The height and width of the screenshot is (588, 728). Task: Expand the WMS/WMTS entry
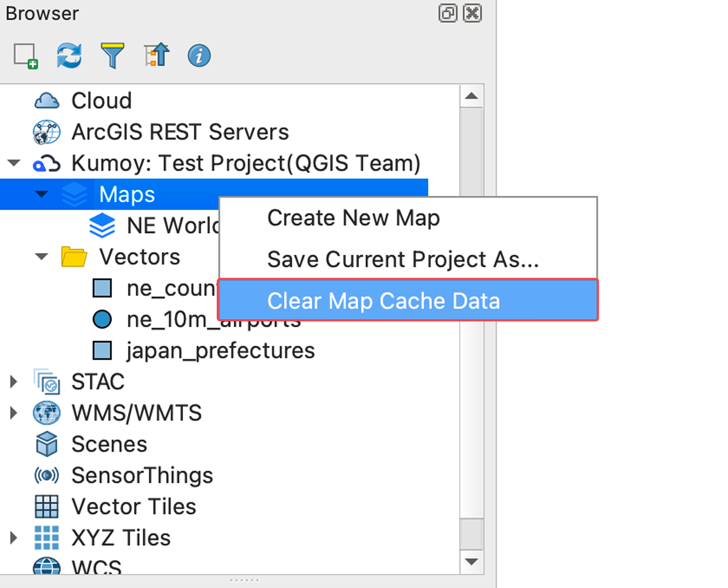click(14, 412)
